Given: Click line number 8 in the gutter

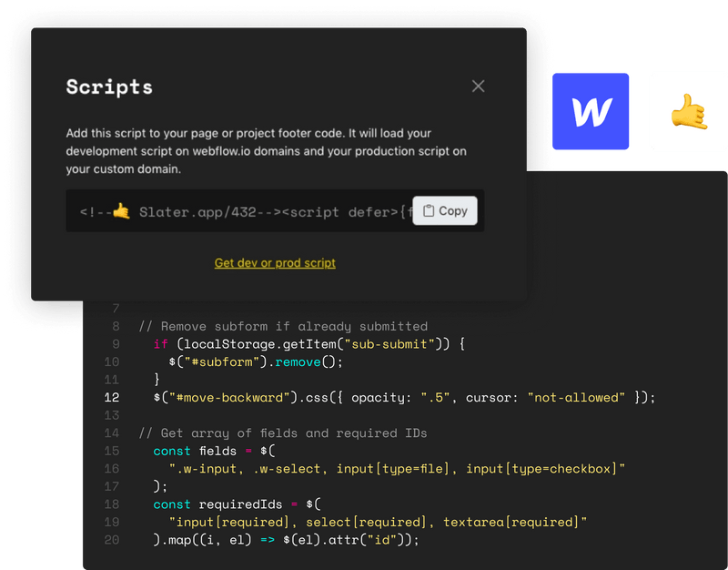Looking at the screenshot, I should [x=116, y=326].
